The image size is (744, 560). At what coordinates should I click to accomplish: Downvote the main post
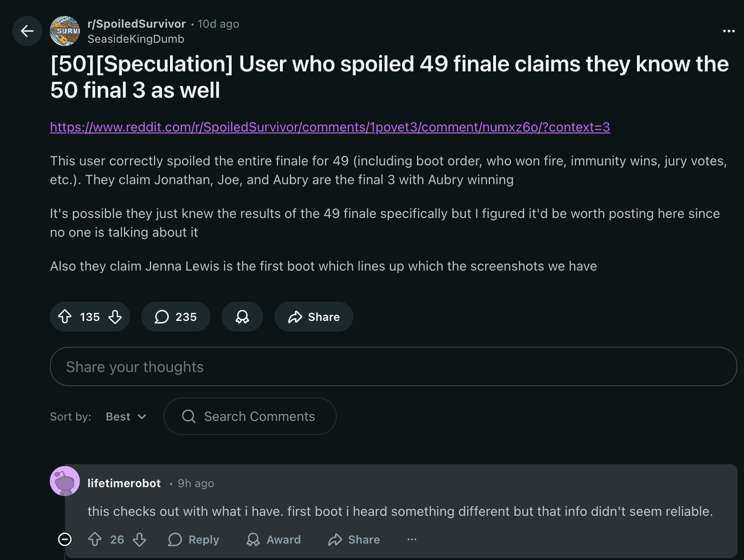(115, 317)
